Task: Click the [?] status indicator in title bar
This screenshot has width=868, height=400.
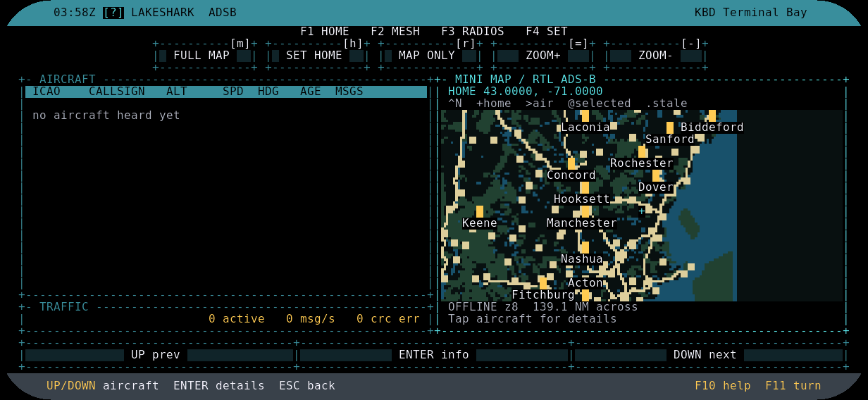Action: 113,13
